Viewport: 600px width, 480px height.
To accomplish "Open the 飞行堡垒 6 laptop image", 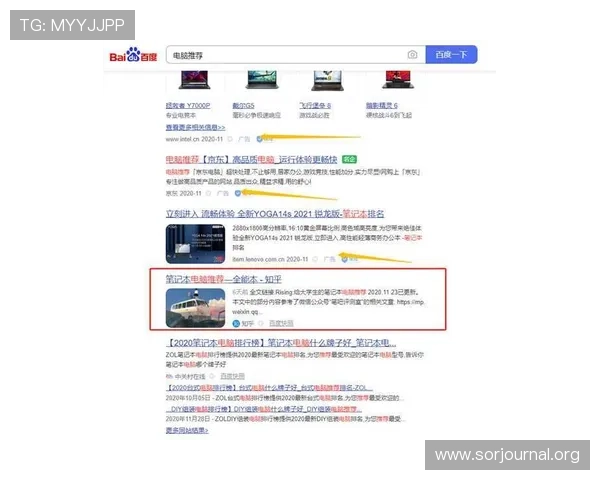I will [327, 81].
